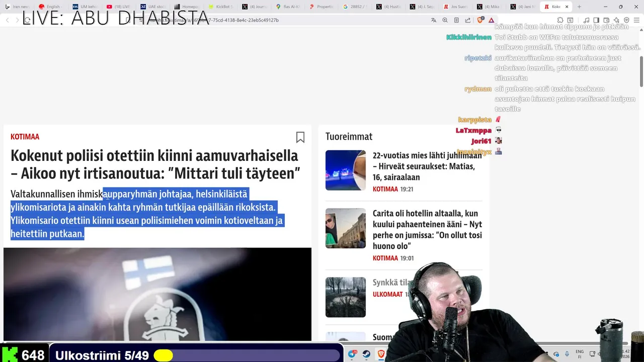
Task: Switch to the Properties tab
Action: point(321,7)
